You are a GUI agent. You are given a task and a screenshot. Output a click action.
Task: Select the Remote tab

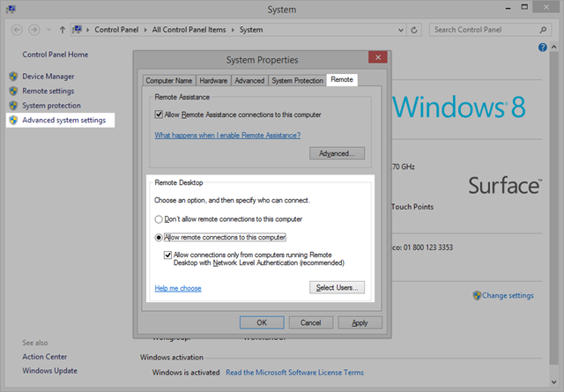coord(342,79)
